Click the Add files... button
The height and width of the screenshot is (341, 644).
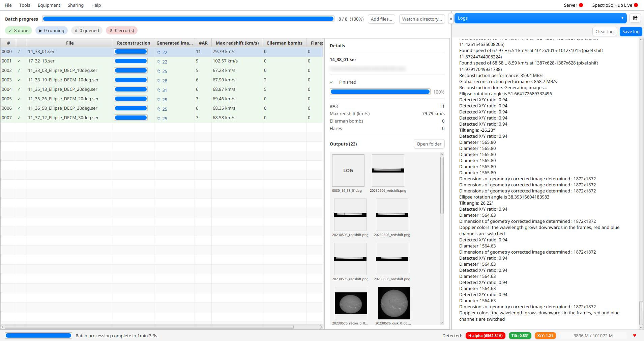click(381, 19)
